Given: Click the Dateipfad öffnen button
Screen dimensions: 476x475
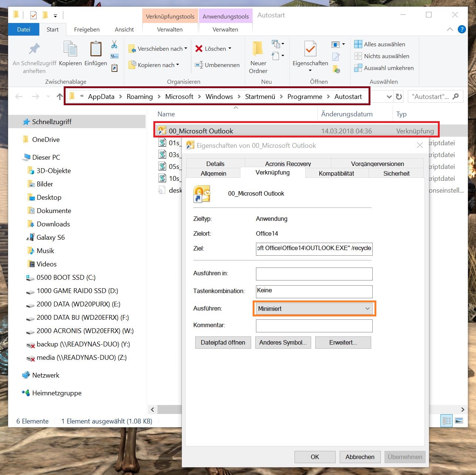Looking at the screenshot, I should pos(223,342).
